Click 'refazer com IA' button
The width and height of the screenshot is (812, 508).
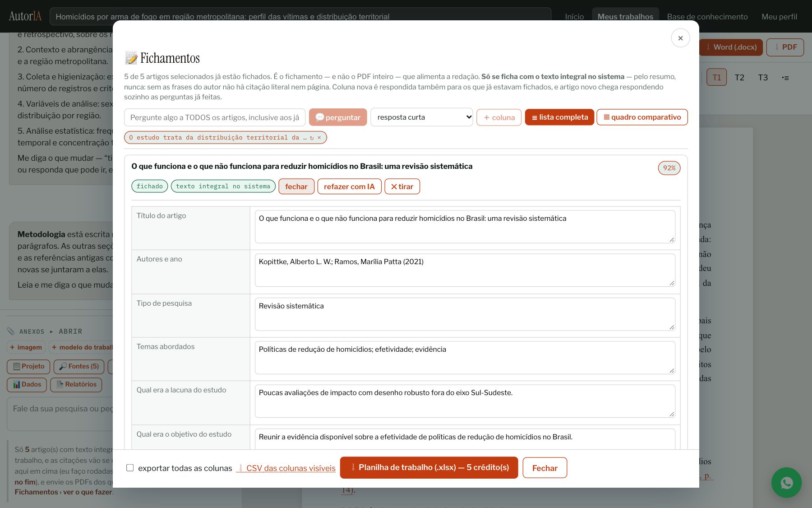coord(349,186)
